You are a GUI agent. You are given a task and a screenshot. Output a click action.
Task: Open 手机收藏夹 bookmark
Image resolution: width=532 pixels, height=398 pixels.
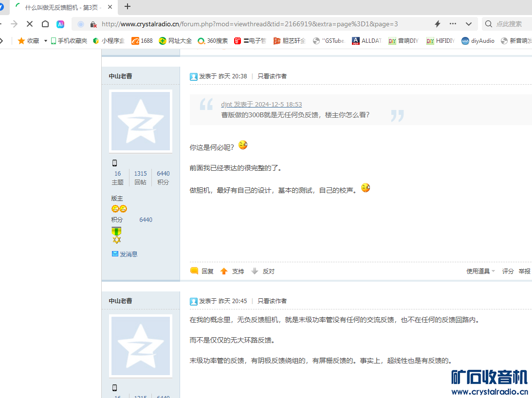point(69,41)
